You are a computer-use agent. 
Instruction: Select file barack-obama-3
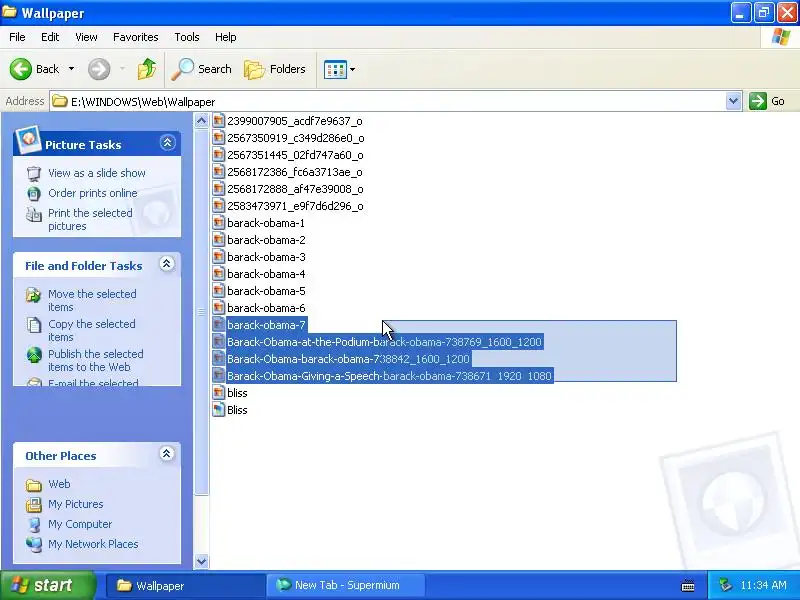click(266, 257)
